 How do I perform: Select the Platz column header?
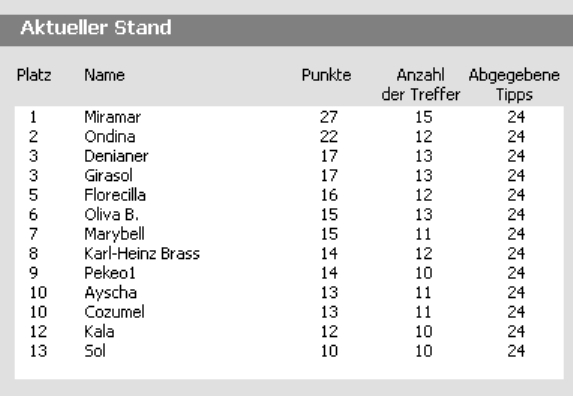34,75
